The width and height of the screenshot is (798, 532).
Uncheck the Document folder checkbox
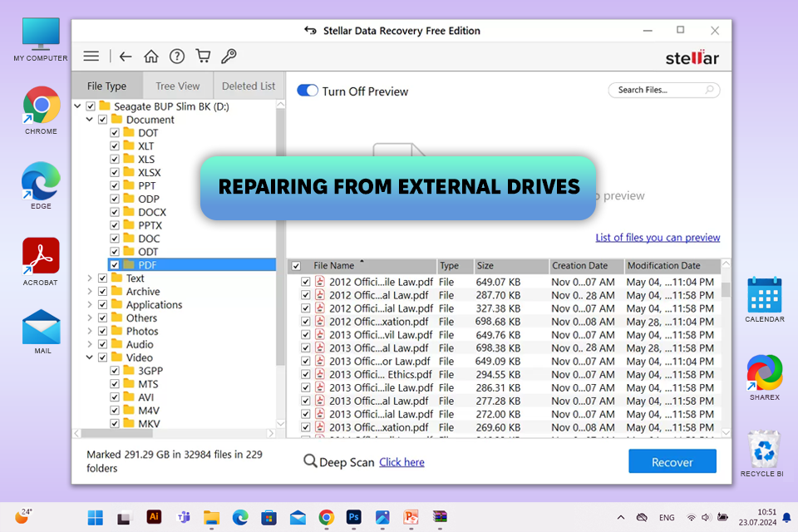tap(103, 120)
